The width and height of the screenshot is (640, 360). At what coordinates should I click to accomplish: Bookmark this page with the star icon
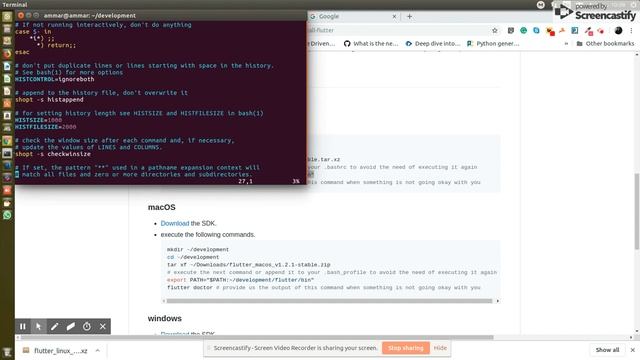(495, 31)
